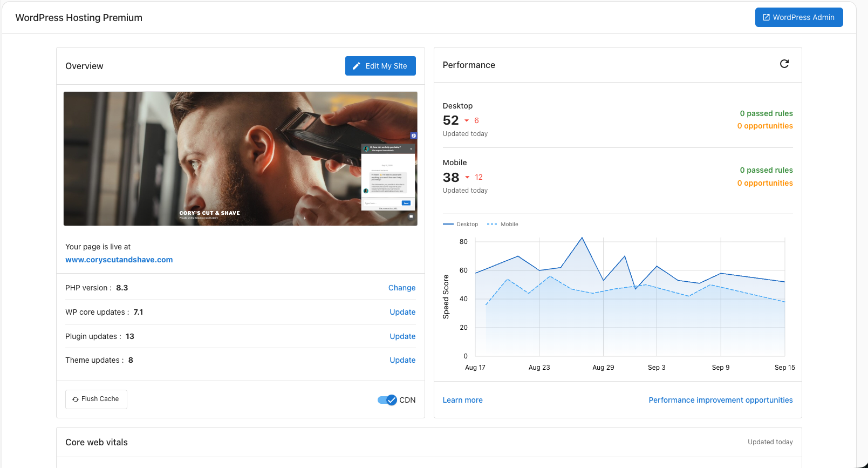868x468 pixels.
Task: Click the Theme updates count 8
Action: pyautogui.click(x=131, y=360)
